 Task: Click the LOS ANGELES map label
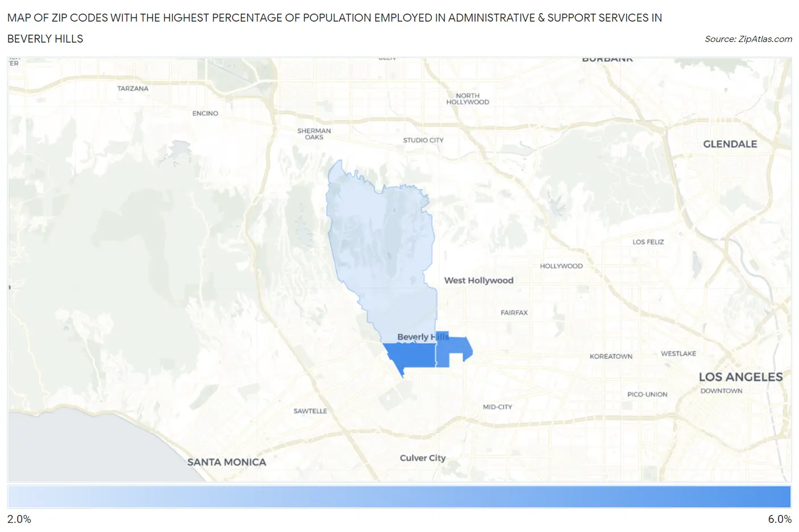point(740,377)
